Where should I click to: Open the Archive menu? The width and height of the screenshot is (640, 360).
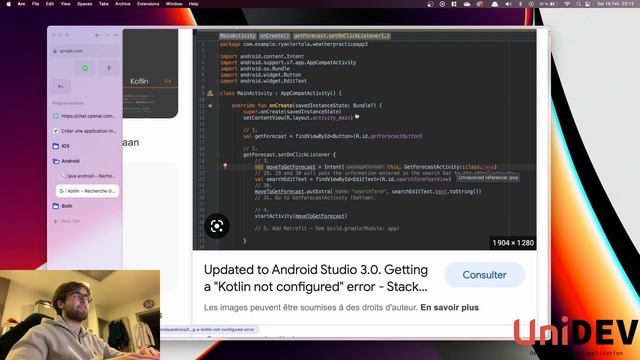122,4
